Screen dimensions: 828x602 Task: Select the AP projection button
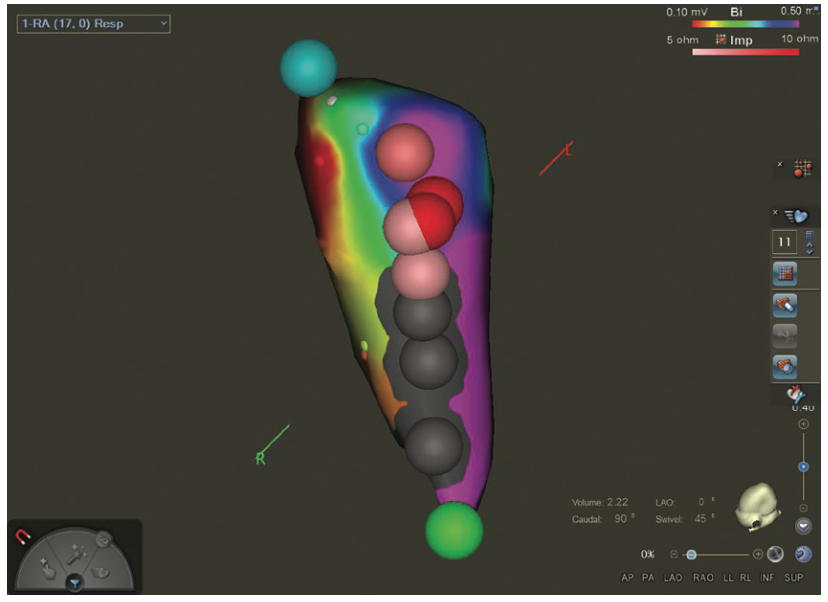coord(628,577)
